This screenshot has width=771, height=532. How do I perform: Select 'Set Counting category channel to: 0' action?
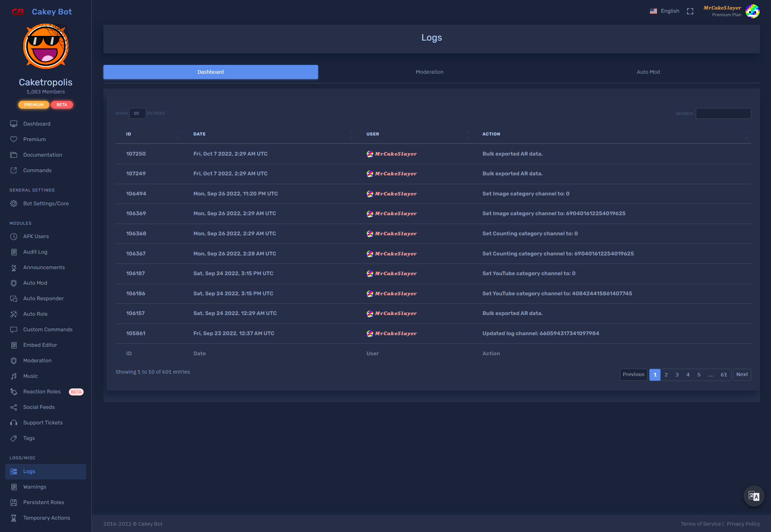pos(530,234)
